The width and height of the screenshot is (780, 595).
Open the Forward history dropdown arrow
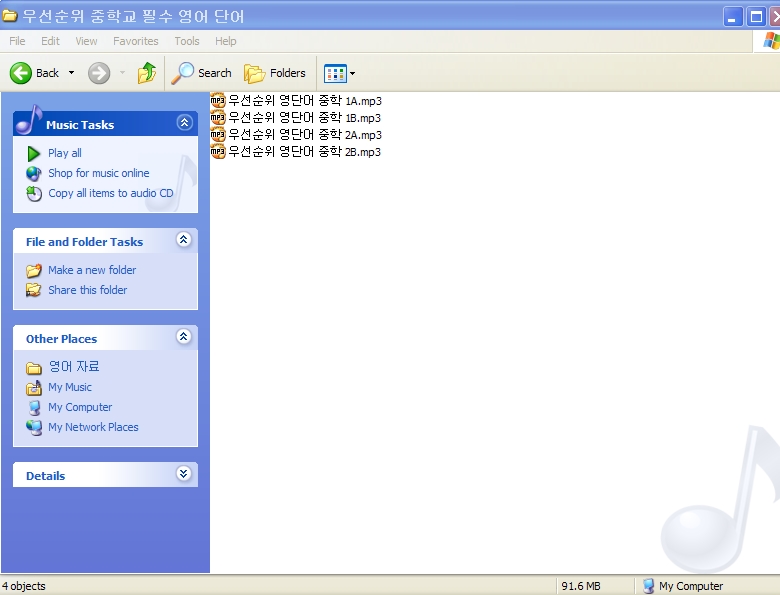click(x=122, y=73)
